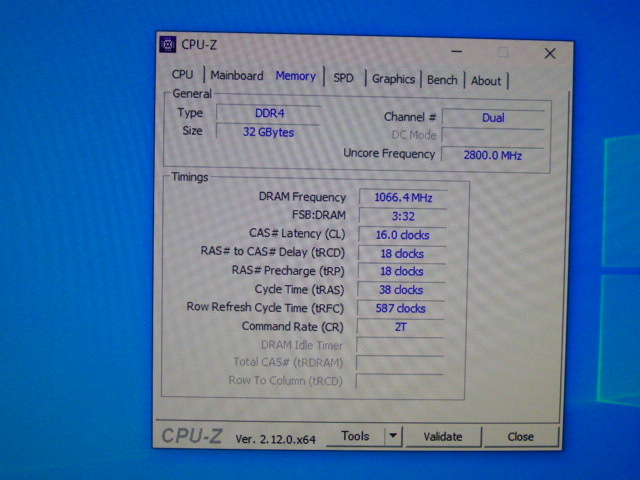
Task: Click the tRP 18 clocks value
Action: tap(401, 271)
